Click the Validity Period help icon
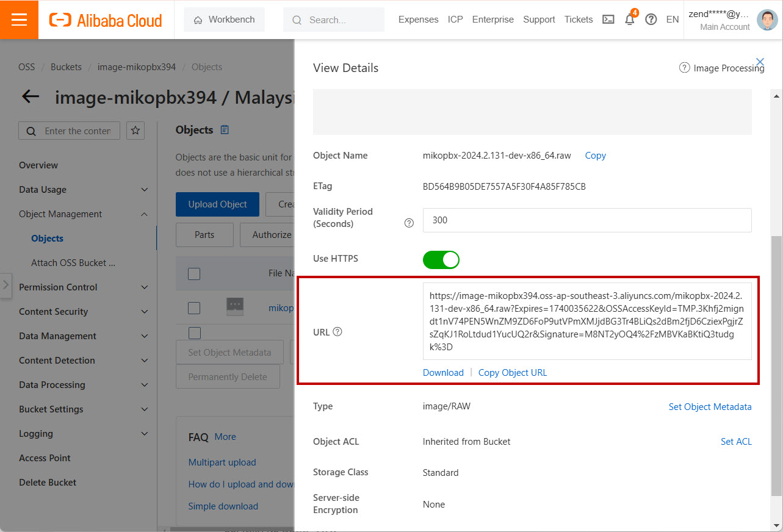 [409, 223]
